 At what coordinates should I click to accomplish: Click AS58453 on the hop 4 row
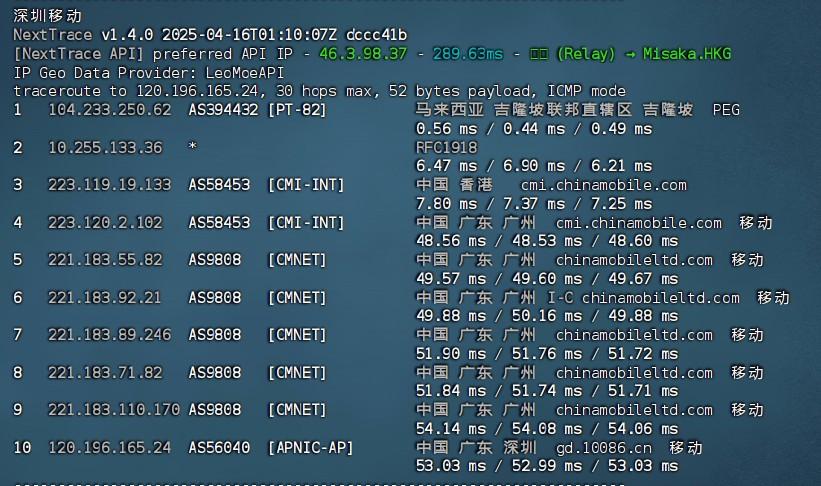[219, 223]
